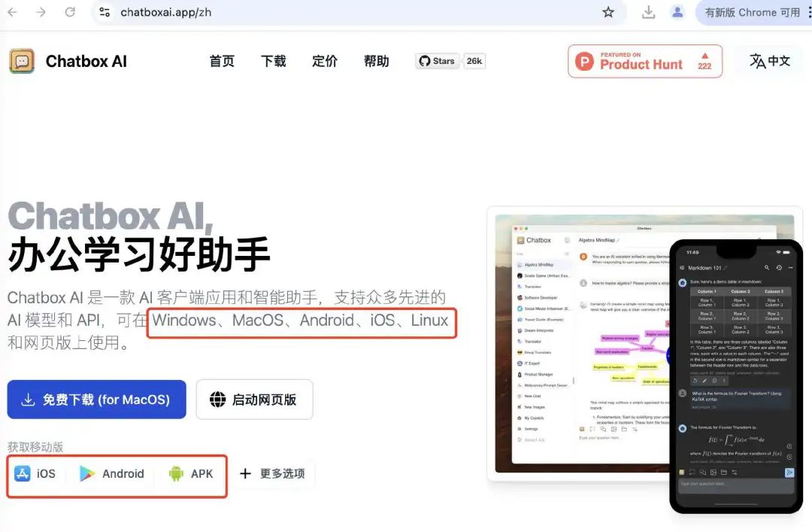This screenshot has width=812, height=532.
Task: Click the phone mockup Markdown 101 title
Action: 704,268
